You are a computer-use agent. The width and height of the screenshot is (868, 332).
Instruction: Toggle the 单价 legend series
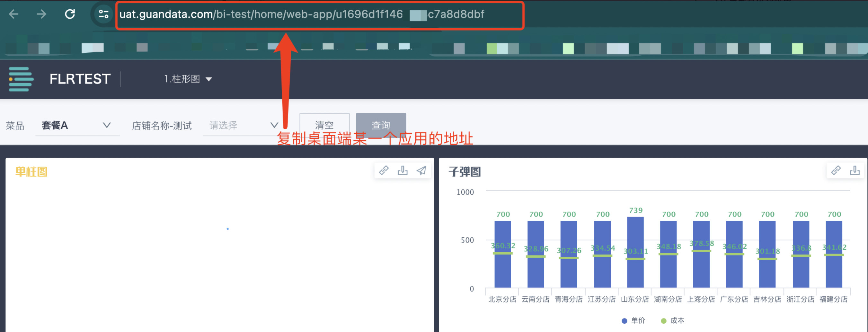[633, 320]
